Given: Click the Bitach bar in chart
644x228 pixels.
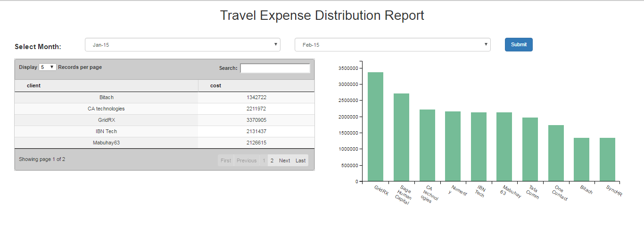Looking at the screenshot, I should tap(581, 160).
